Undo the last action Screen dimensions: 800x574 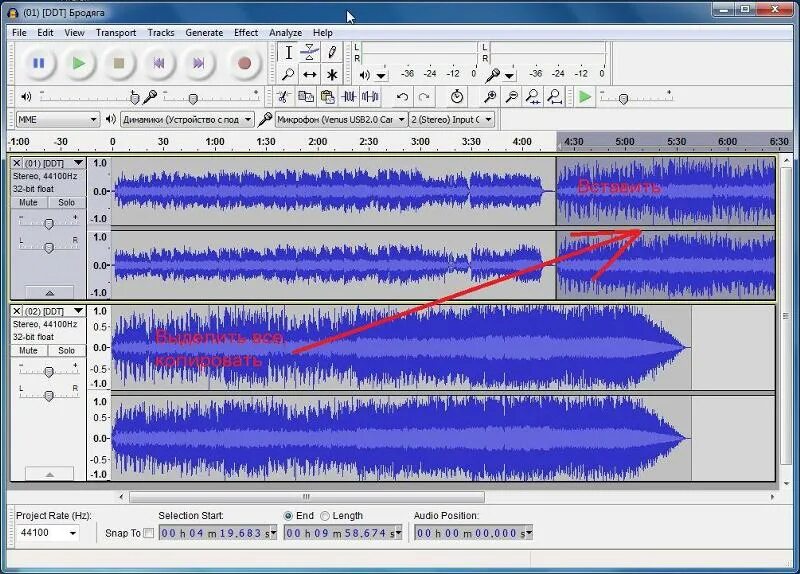coord(403,96)
